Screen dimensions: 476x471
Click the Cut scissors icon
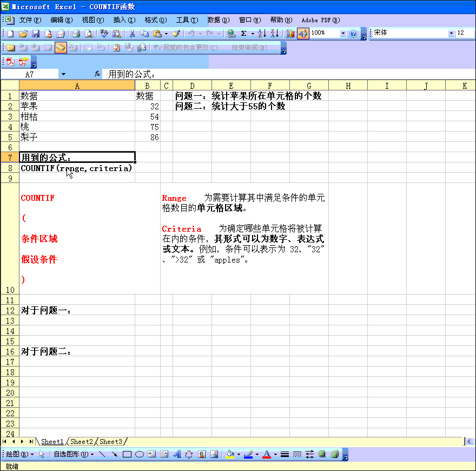pos(131,34)
